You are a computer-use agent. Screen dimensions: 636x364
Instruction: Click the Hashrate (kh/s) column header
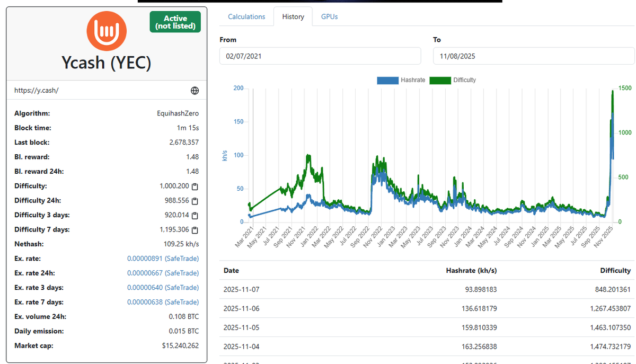pyautogui.click(x=472, y=270)
